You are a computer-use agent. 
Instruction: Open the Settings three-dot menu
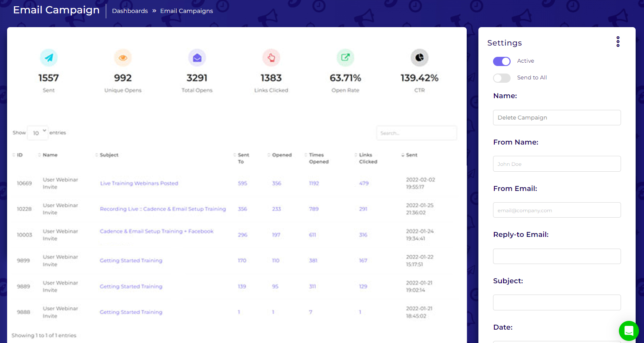618,41
